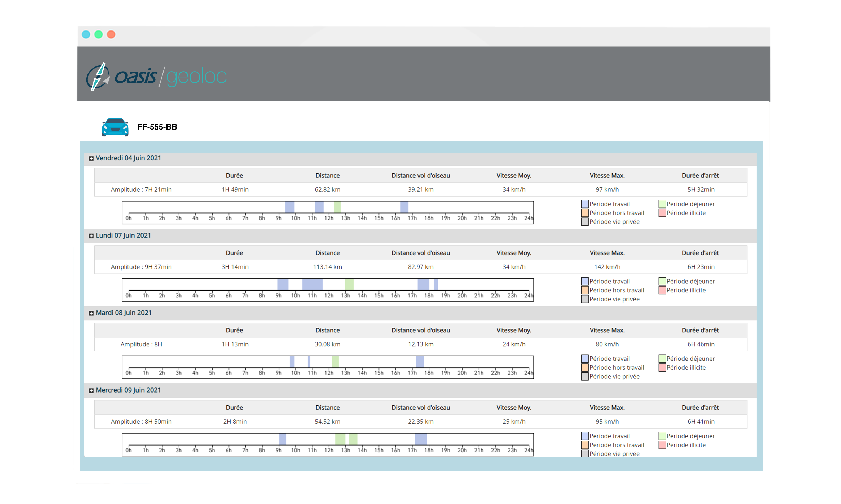Collapse the Lundi 07 Juin 2021 section

(91, 236)
